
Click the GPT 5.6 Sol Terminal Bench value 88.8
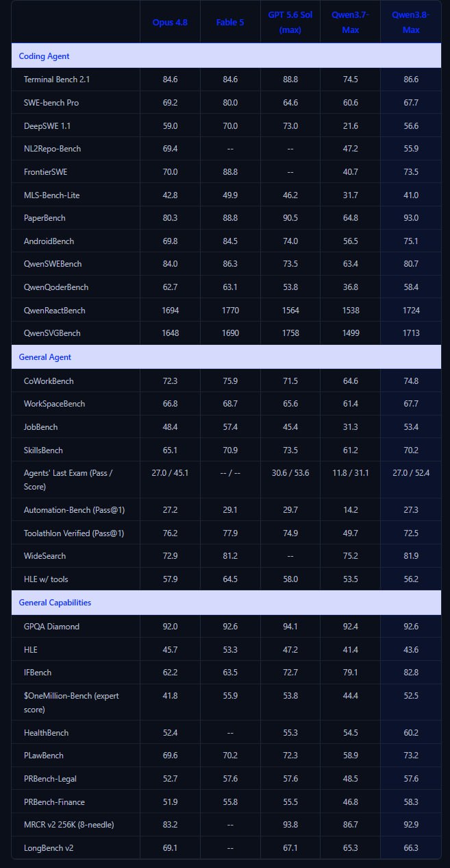290,80
